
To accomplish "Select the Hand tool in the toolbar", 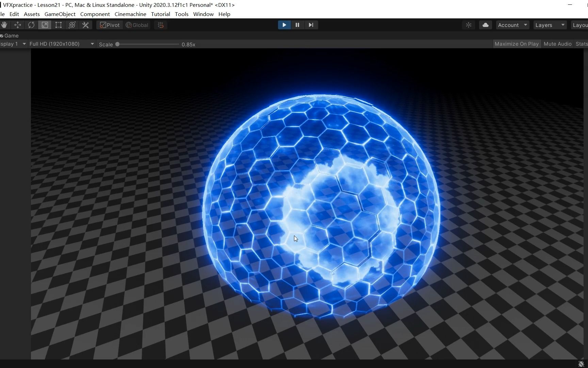I will (4, 25).
